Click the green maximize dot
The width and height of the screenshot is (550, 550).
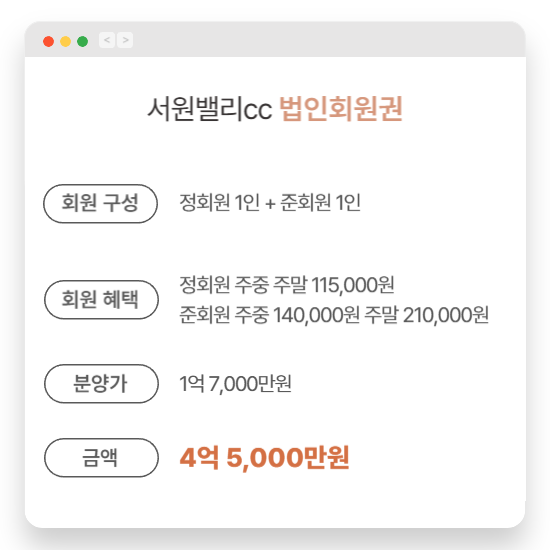point(82,41)
